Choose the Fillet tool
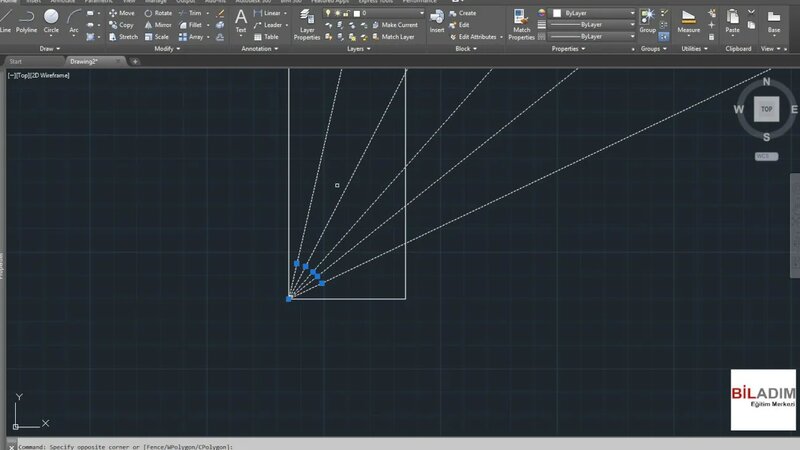 click(x=190, y=25)
